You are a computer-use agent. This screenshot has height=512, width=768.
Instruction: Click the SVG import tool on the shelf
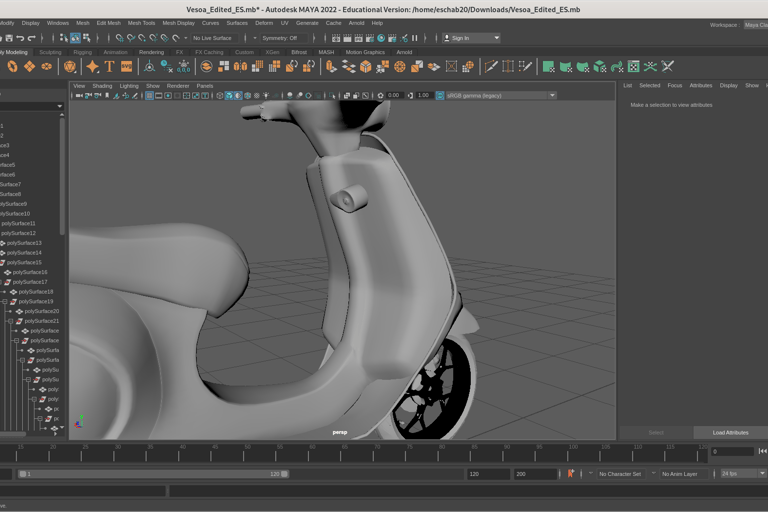click(127, 67)
